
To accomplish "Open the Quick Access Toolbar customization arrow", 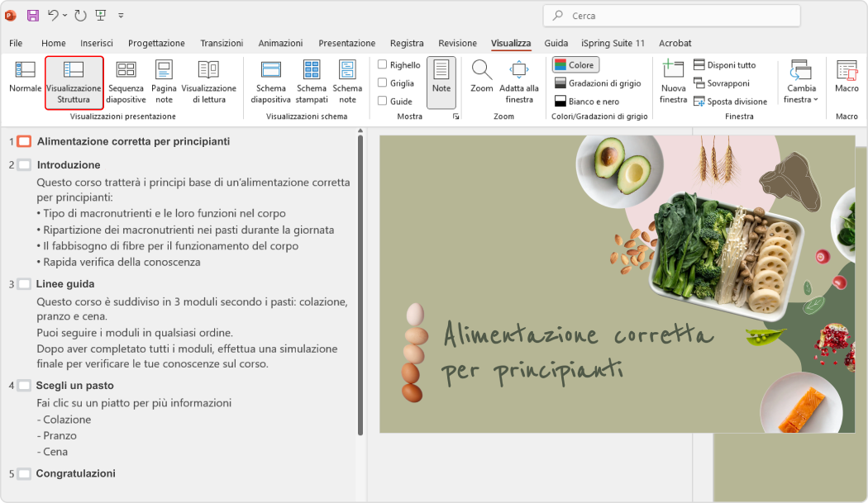I will click(x=121, y=14).
